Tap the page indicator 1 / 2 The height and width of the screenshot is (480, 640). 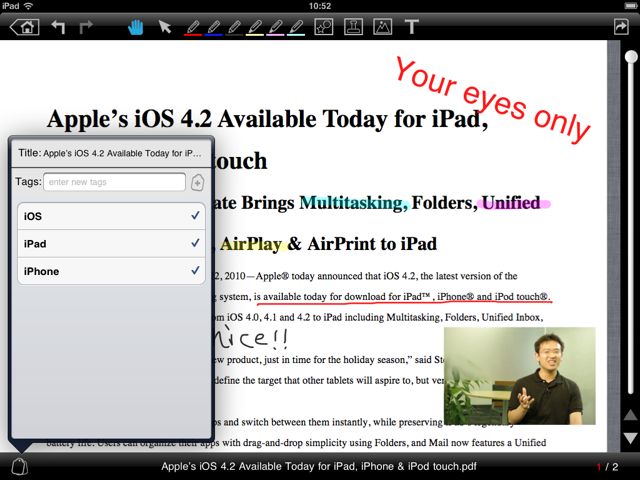tap(607, 467)
